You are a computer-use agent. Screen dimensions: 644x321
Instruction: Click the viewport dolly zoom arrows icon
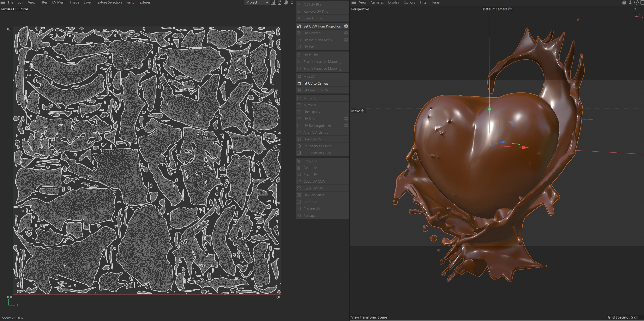coord(630,2)
